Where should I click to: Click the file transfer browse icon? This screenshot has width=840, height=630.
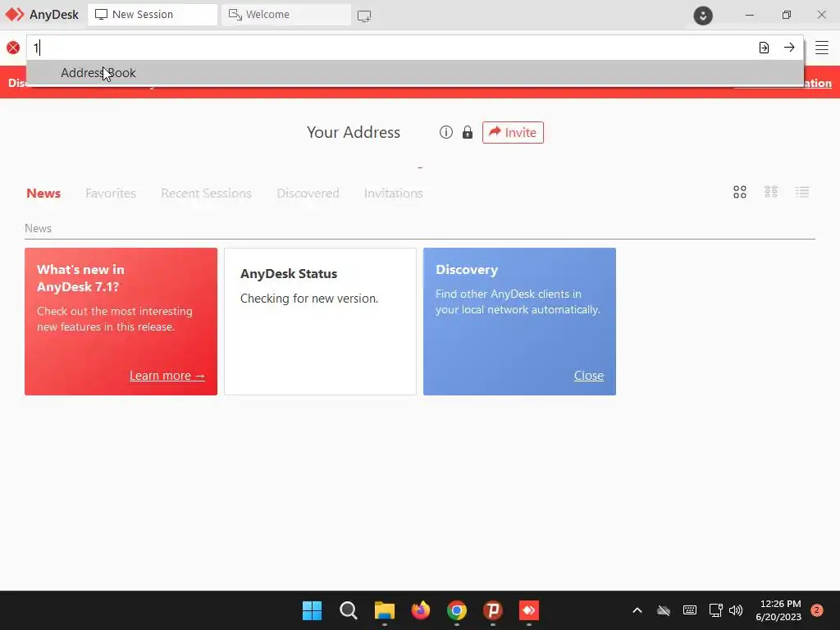pos(764,48)
